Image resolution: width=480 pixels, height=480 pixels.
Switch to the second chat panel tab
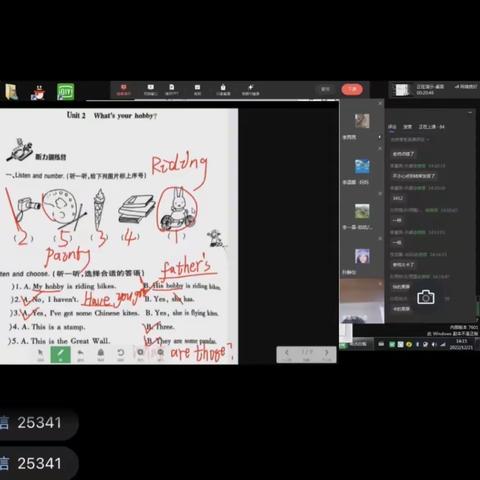click(408, 127)
